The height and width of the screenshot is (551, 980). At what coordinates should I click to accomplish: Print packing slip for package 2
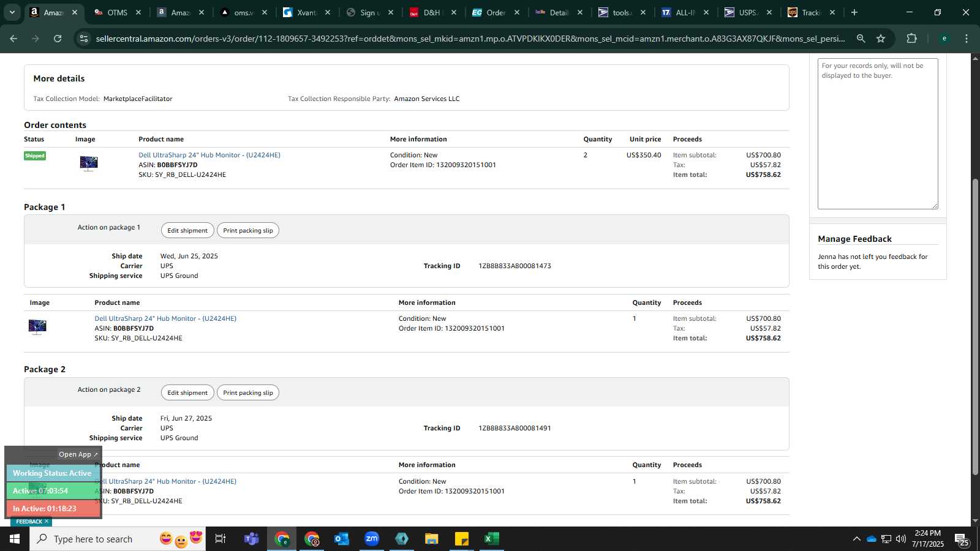(x=248, y=392)
